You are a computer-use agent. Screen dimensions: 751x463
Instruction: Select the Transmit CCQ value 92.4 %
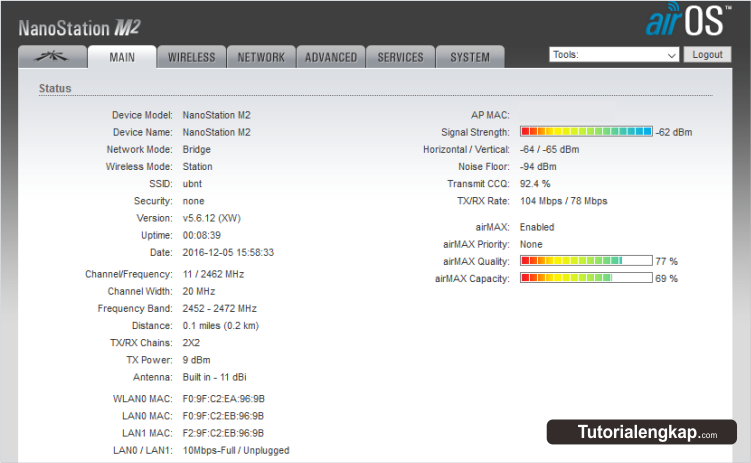[535, 184]
